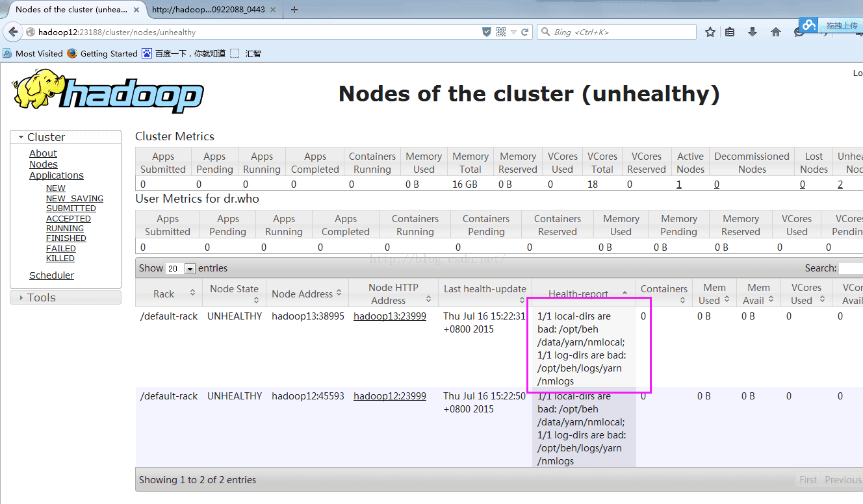Open hadoop12:23999 node HTTP address
863x504 pixels.
(x=390, y=396)
